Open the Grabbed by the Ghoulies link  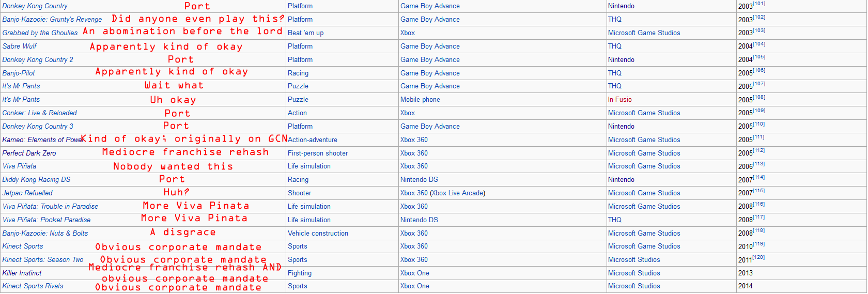(40, 33)
